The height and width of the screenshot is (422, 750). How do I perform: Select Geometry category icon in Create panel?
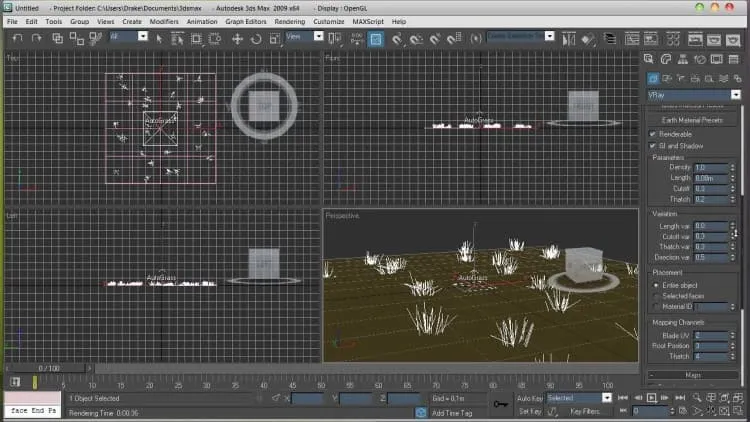coord(653,78)
